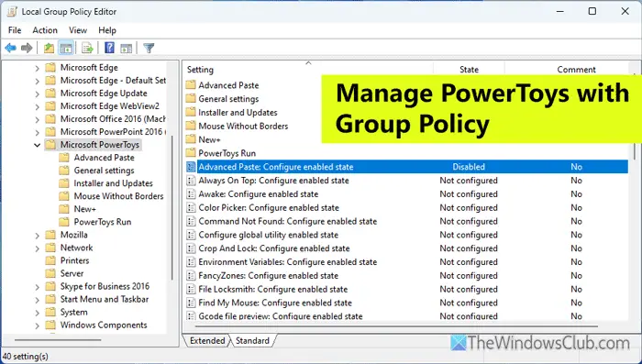Screen dimensions: 642x364
Task: Click the 'Disabled' state cell
Action: click(469, 167)
